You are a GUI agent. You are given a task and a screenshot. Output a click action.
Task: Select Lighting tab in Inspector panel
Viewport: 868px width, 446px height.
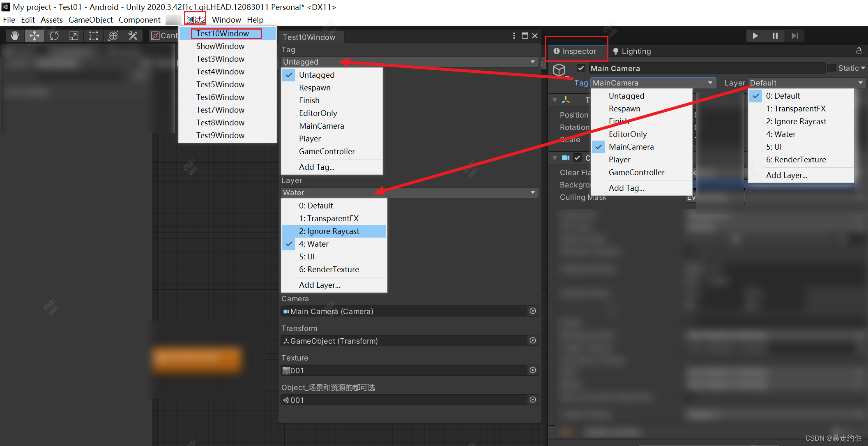click(x=633, y=51)
